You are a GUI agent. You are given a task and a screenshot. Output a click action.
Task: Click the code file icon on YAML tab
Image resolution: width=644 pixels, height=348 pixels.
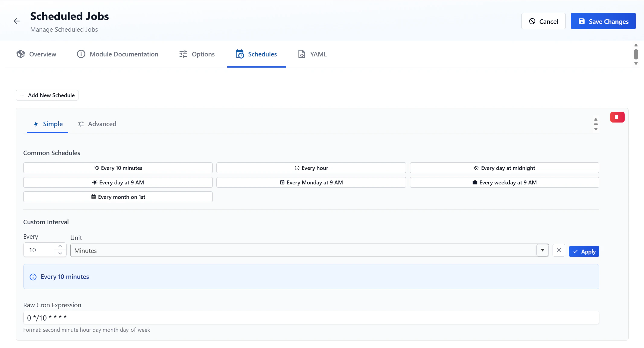pos(301,54)
